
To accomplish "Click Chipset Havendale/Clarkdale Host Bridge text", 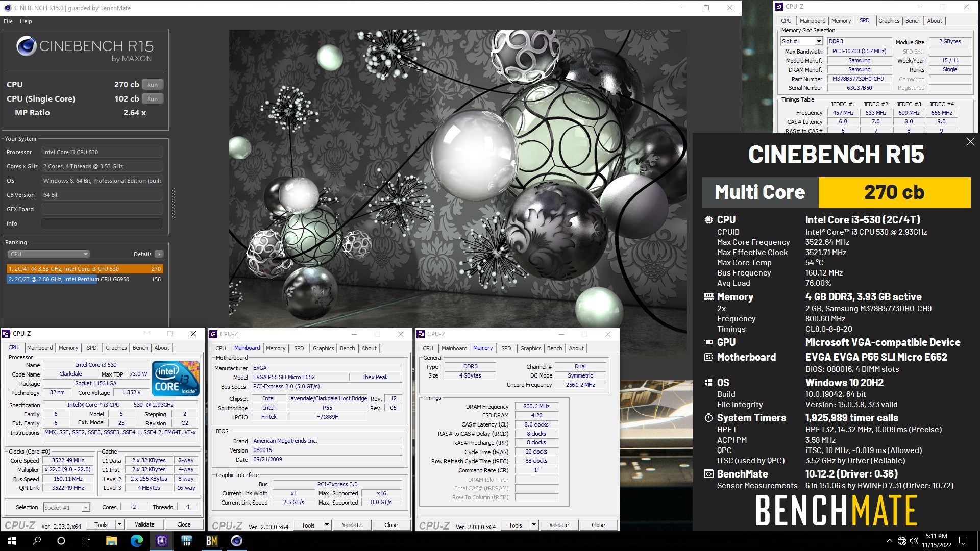I will pyautogui.click(x=327, y=398).
